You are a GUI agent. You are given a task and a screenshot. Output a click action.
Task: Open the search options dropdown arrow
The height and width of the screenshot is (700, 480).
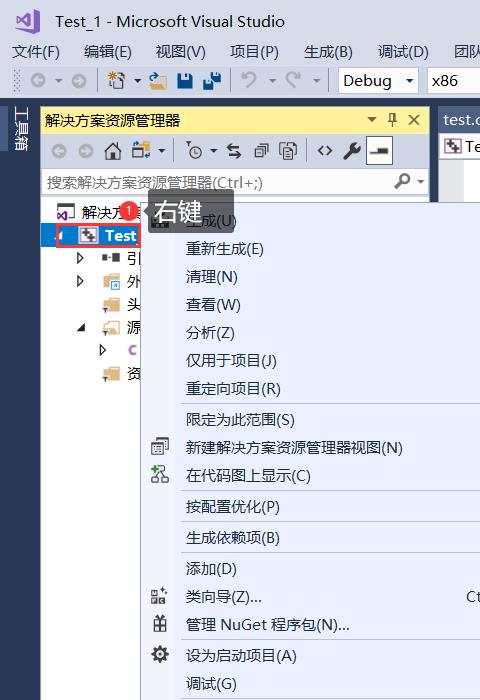[420, 182]
